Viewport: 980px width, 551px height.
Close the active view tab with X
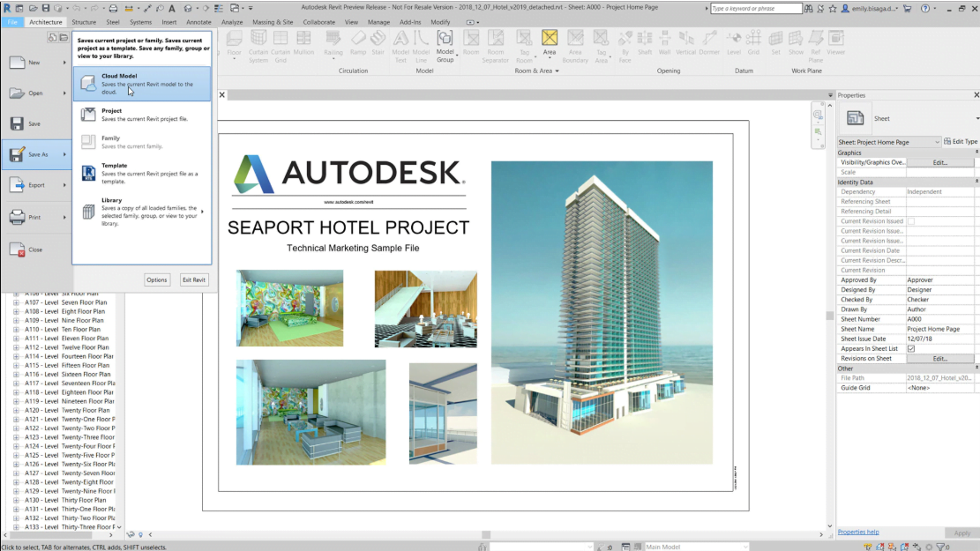click(x=222, y=95)
